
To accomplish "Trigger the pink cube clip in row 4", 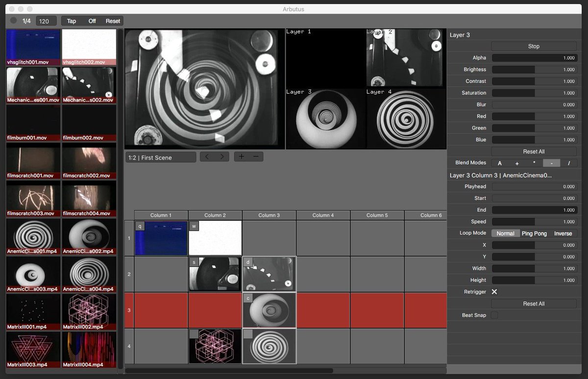I will click(x=215, y=346).
